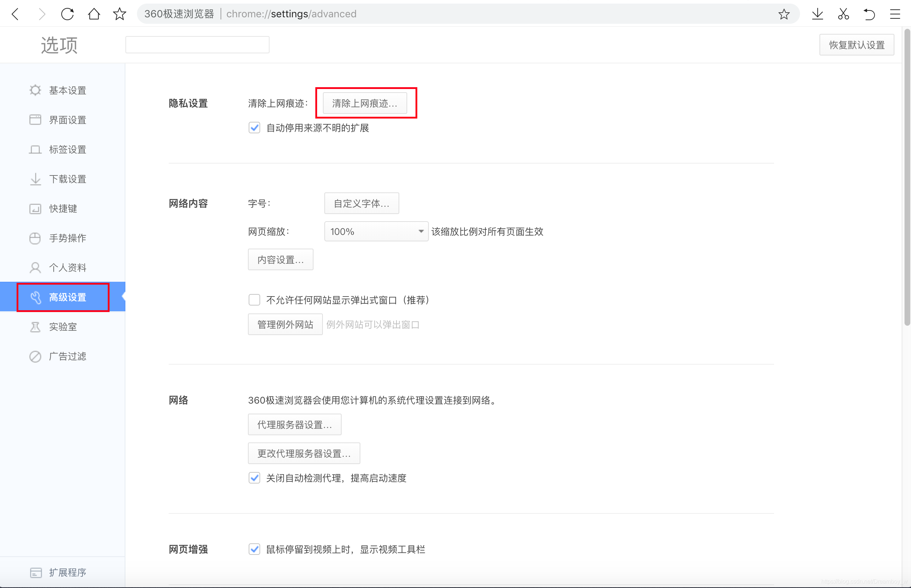Viewport: 911px width, 588px height.
Task: Enable blocking pop-up windows checkbox
Action: pyautogui.click(x=254, y=300)
